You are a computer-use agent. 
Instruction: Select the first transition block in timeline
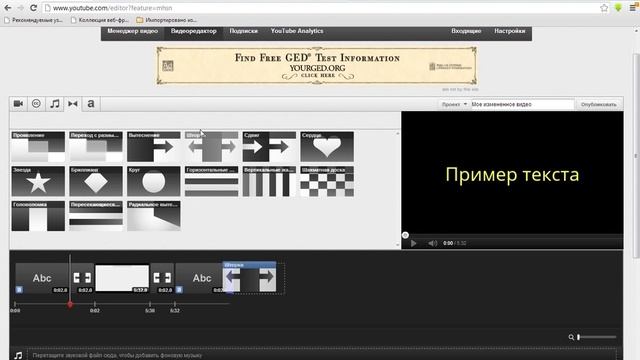[82, 278]
